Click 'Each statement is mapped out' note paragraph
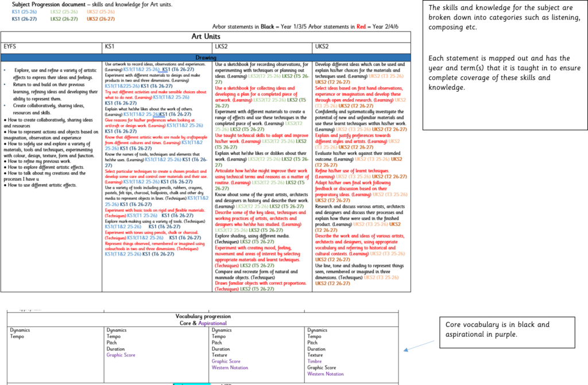Viewport: 588px width, 385px height. pyautogui.click(x=504, y=73)
